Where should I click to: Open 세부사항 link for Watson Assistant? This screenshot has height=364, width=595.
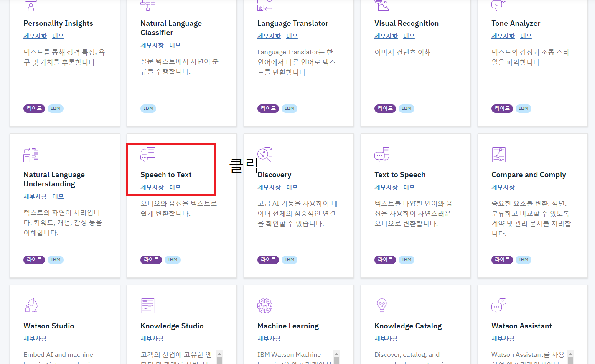[503, 339]
